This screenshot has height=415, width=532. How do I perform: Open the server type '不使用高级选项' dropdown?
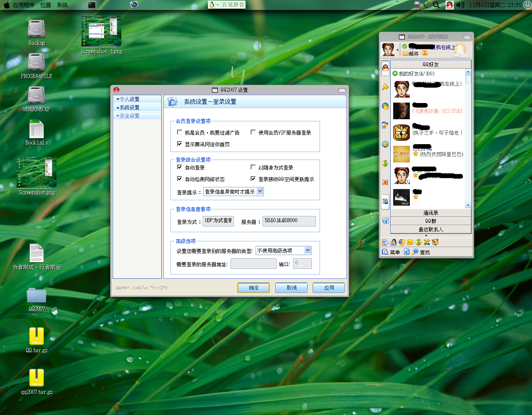click(283, 250)
